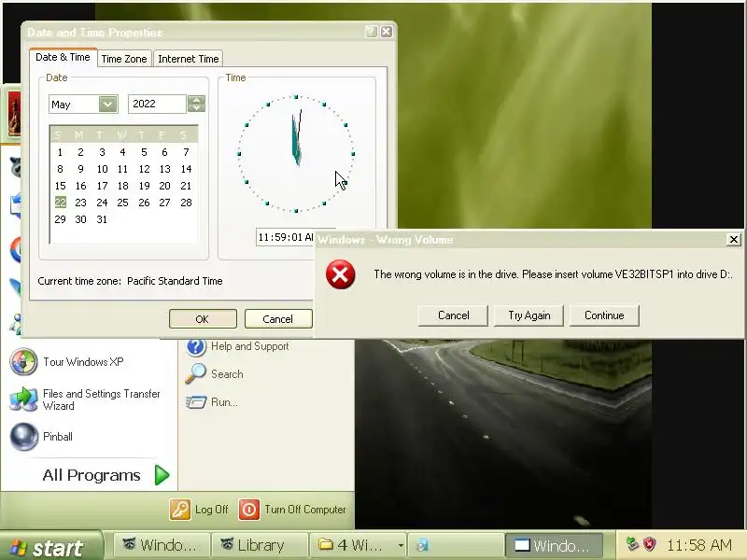Launch Files and Settings Transfer Wizard icon
747x560 pixels.
(x=23, y=399)
